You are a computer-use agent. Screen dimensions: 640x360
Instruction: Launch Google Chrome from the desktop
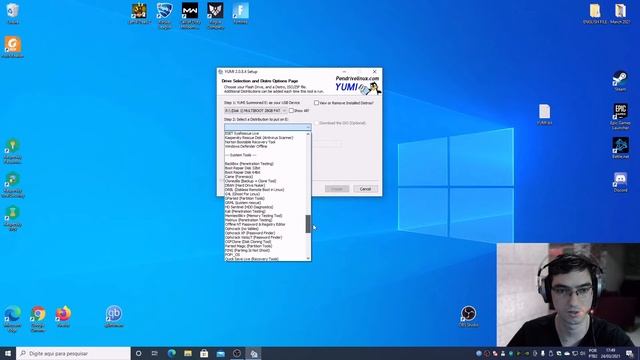point(38,318)
